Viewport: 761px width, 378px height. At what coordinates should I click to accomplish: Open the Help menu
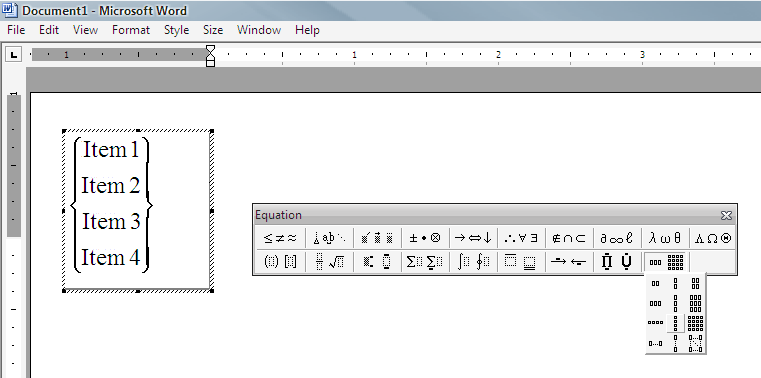coord(307,30)
